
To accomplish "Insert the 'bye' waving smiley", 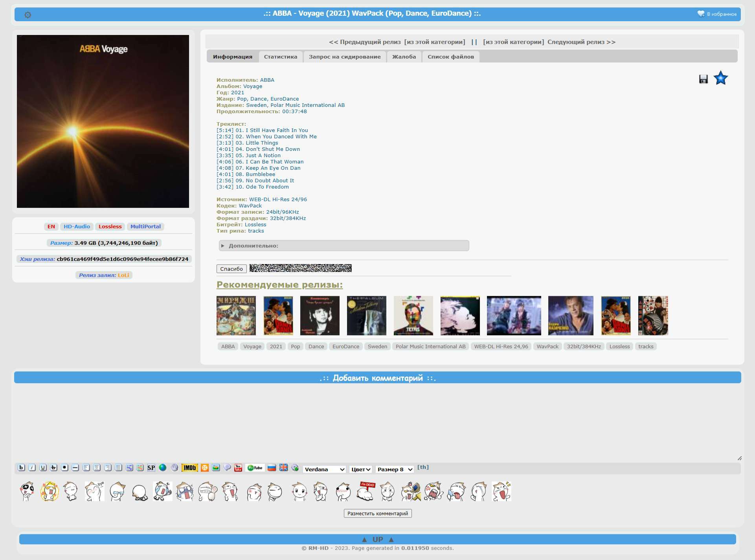I will click(94, 491).
